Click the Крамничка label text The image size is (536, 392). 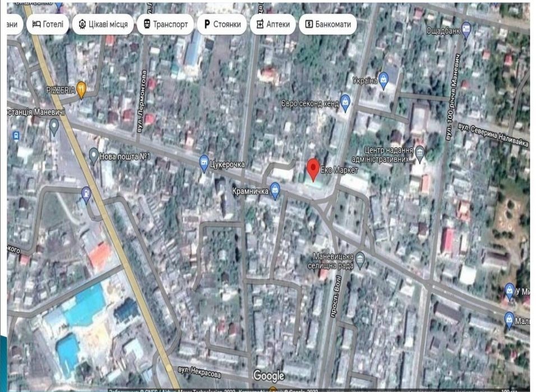click(250, 191)
